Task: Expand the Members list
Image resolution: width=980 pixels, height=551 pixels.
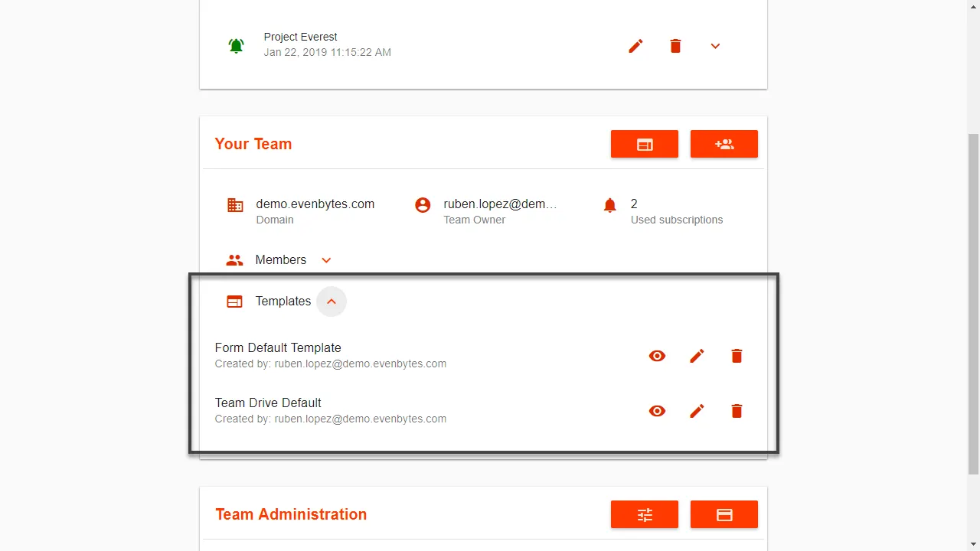Action: (x=326, y=260)
